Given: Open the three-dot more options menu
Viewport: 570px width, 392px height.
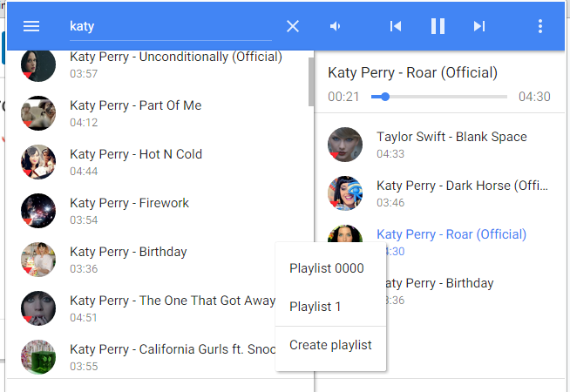Looking at the screenshot, I should coord(540,26).
